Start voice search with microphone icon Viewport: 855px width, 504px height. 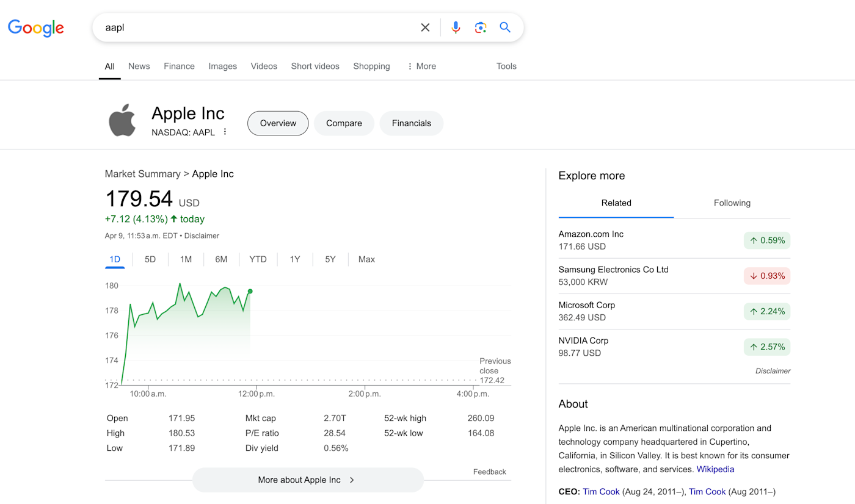[x=456, y=27]
